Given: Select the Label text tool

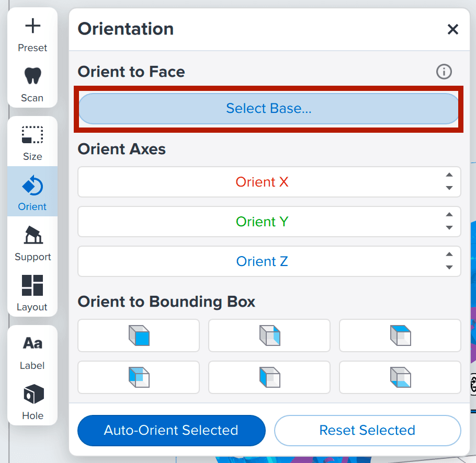Looking at the screenshot, I should pos(32,352).
